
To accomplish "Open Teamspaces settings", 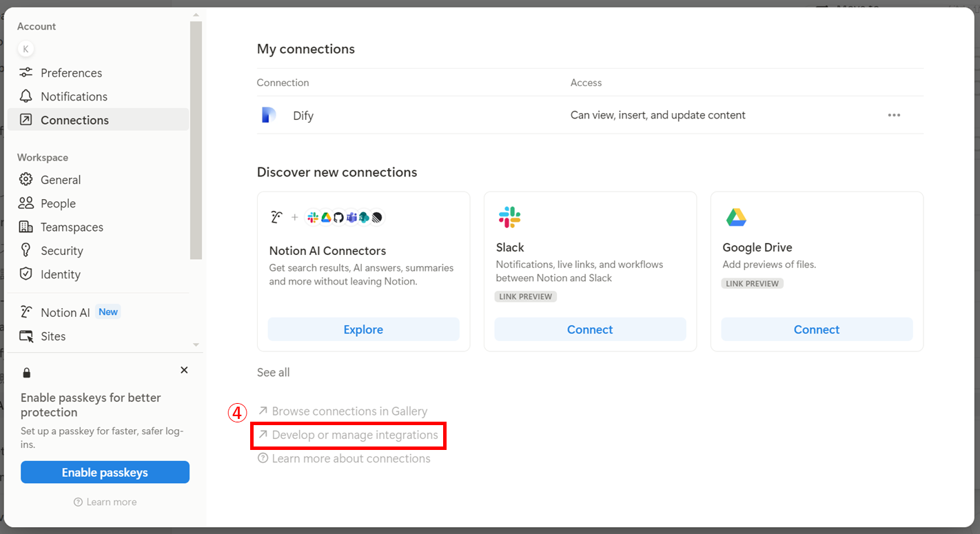I will (x=72, y=227).
